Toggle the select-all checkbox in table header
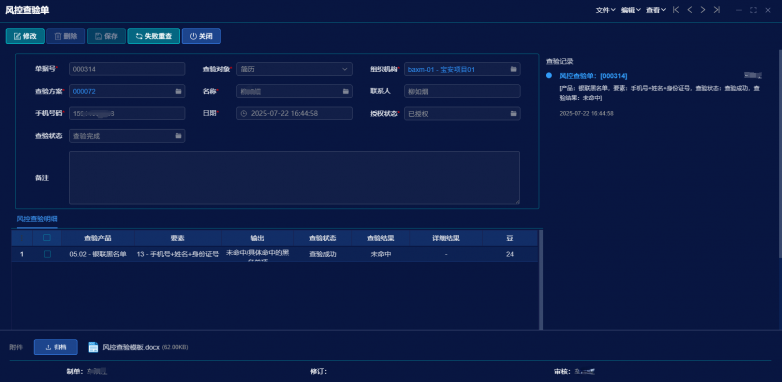 47,238
